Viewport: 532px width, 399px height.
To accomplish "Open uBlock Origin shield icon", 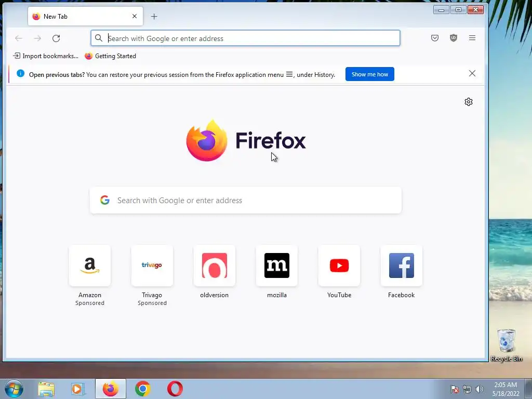I will (453, 38).
